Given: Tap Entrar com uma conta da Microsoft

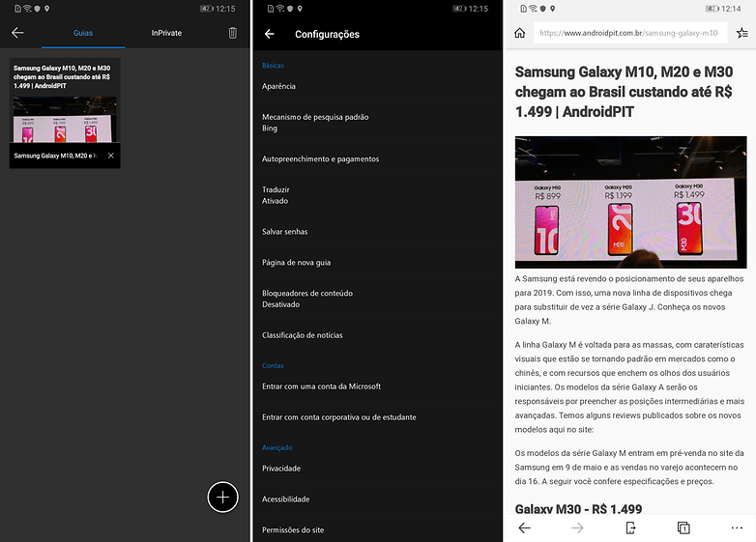Looking at the screenshot, I should click(x=378, y=386).
